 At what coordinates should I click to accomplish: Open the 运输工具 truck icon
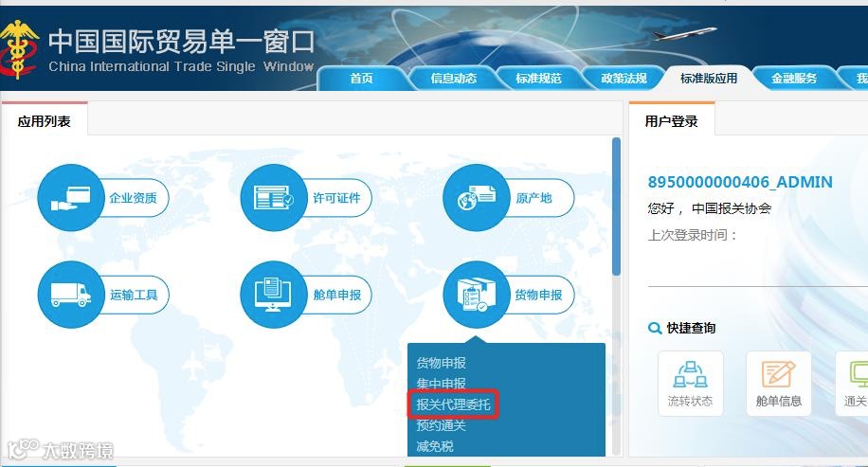tap(71, 295)
